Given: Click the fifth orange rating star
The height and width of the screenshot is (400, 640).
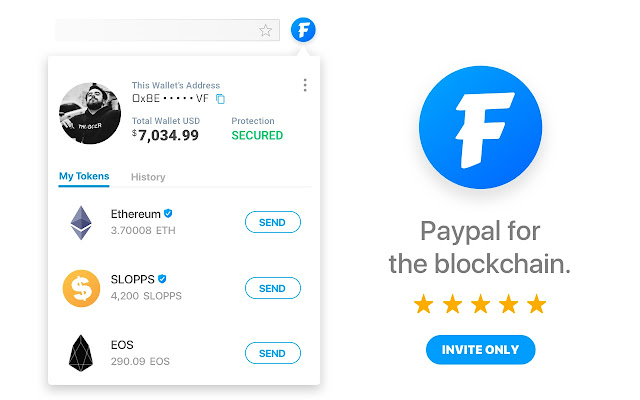Looking at the screenshot, I should [537, 304].
